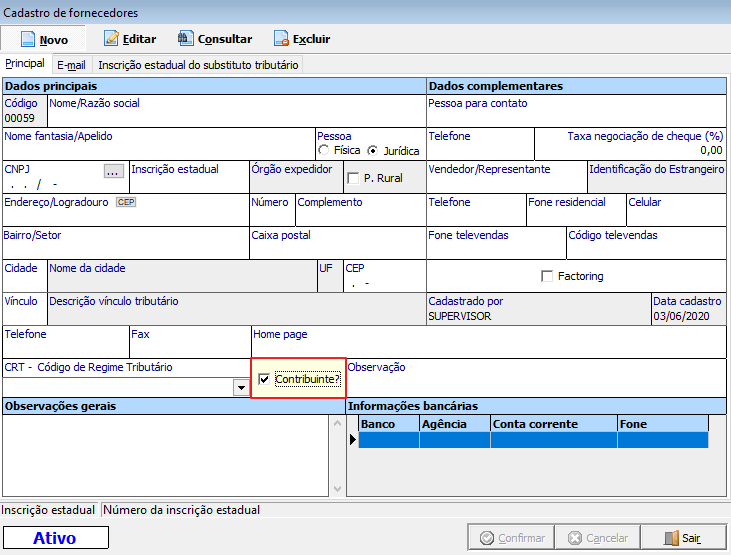The width and height of the screenshot is (731, 555).
Task: Click the bank table row indicator arrow
Action: [x=352, y=440]
